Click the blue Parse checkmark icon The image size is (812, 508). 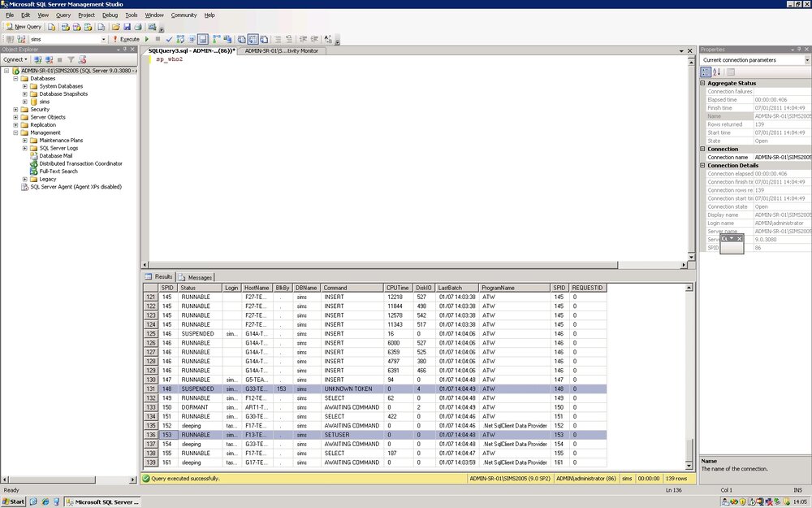tap(169, 39)
